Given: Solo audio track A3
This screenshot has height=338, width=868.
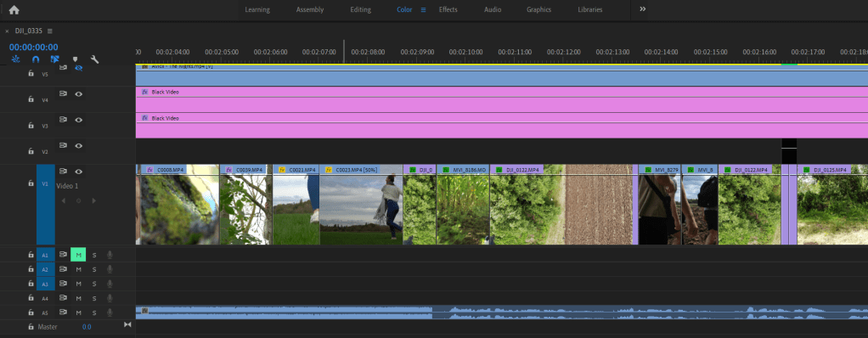Looking at the screenshot, I should (x=94, y=284).
